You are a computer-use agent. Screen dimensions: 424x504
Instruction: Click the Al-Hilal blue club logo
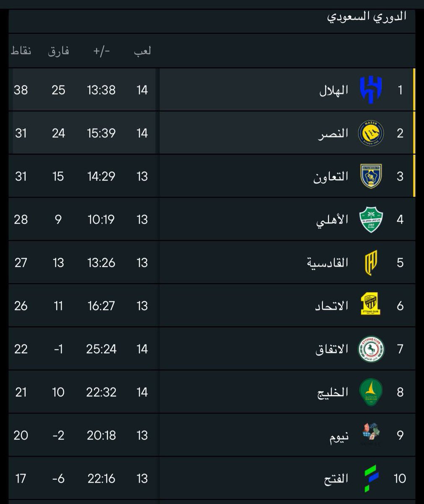click(x=371, y=90)
